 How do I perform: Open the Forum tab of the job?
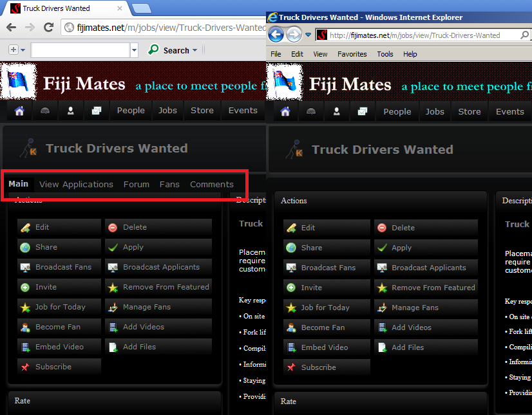[x=136, y=184]
